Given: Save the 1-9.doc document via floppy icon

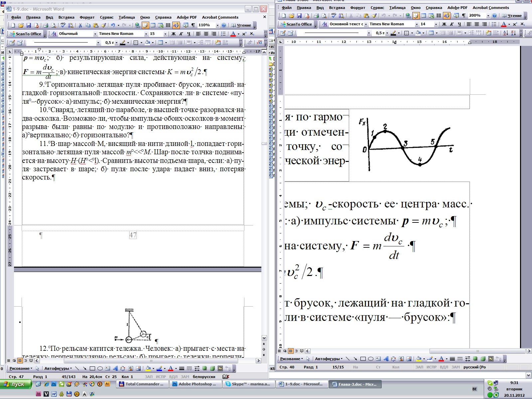Looking at the screenshot, I should 28,25.
